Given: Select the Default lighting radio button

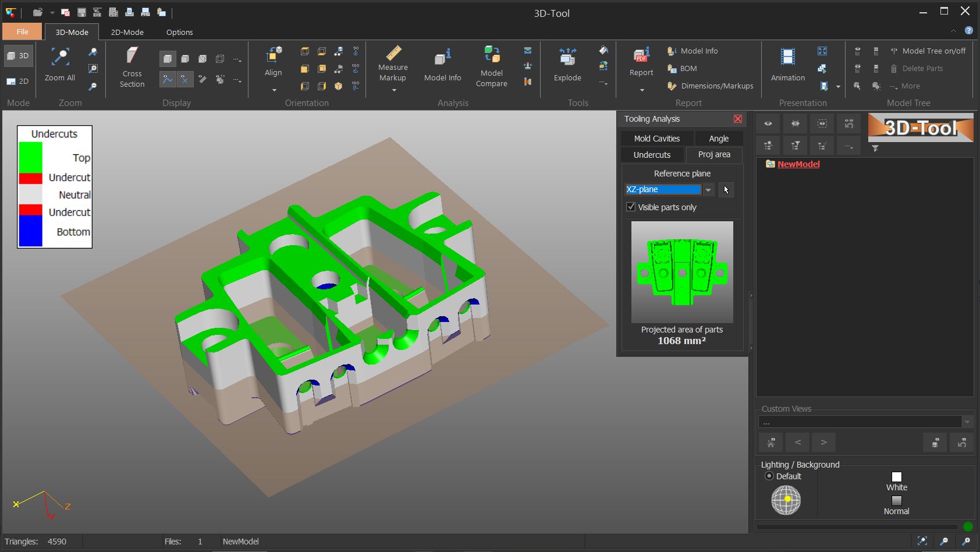Looking at the screenshot, I should 769,476.
